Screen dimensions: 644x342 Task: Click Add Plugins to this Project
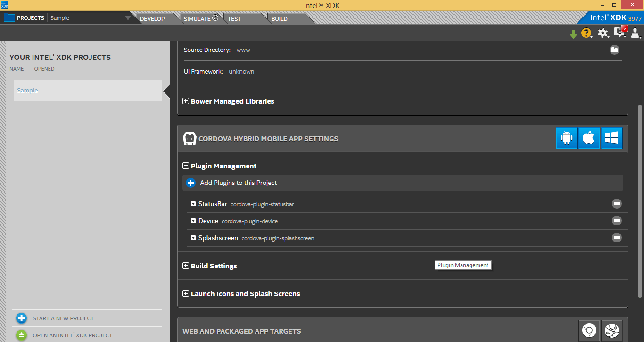(x=238, y=183)
